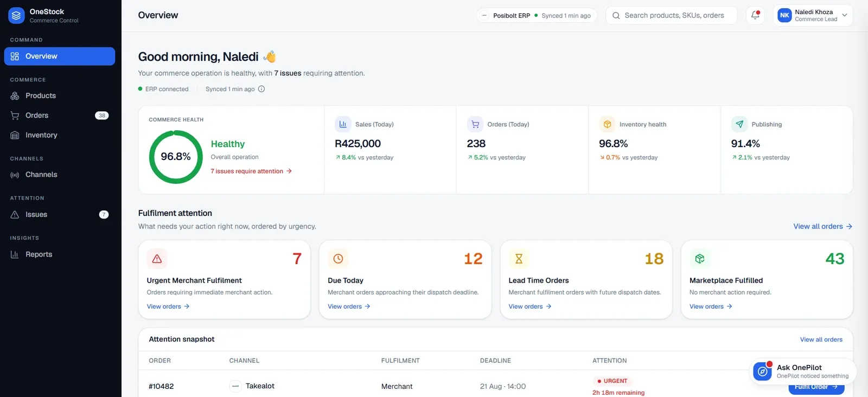The width and height of the screenshot is (868, 397).
Task: Click 'View all orders' in Attention snapshot
Action: [821, 340]
